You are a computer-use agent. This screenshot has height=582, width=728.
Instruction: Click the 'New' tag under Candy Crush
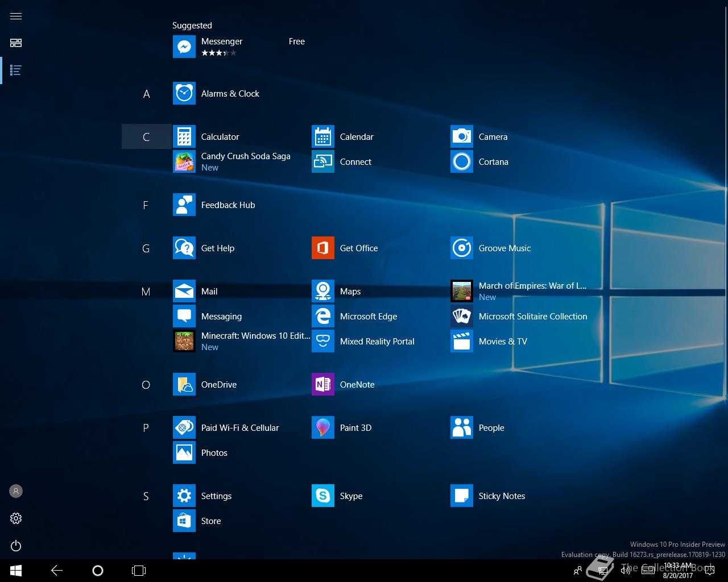pos(210,168)
